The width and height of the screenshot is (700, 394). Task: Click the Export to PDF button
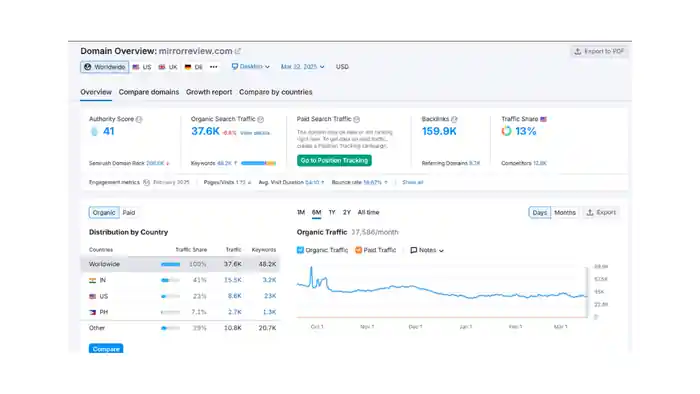pos(599,51)
